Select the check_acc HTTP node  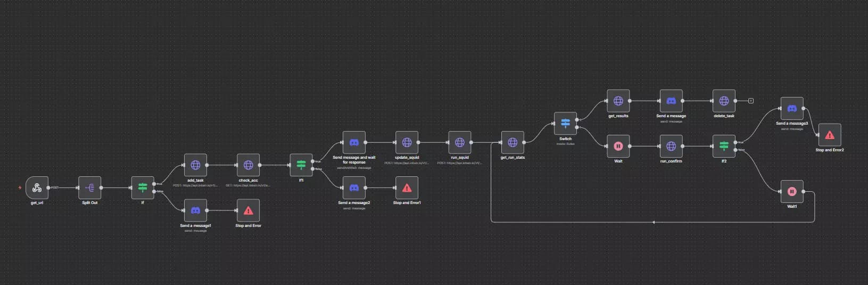[x=248, y=165]
